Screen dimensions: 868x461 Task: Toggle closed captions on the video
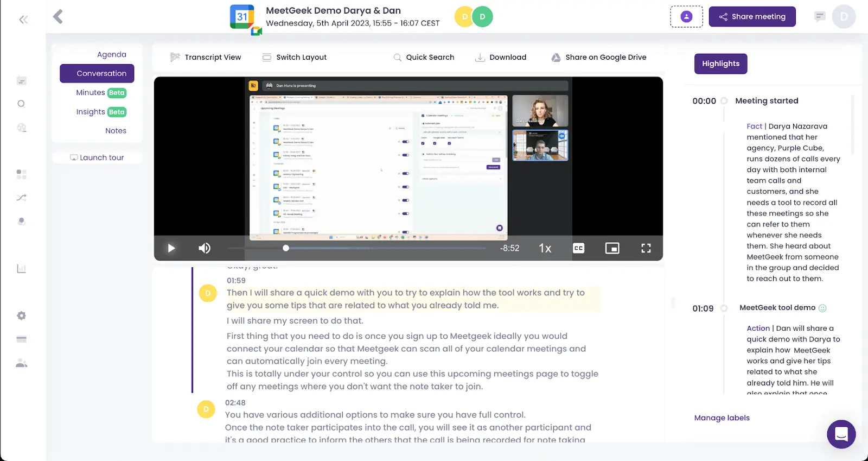pos(579,248)
